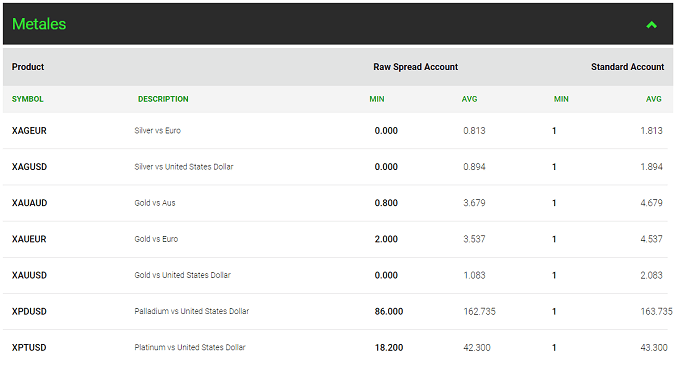This screenshot has width=675, height=366.
Task: Click XAUUSD raw average value 1.083
Action: click(474, 275)
